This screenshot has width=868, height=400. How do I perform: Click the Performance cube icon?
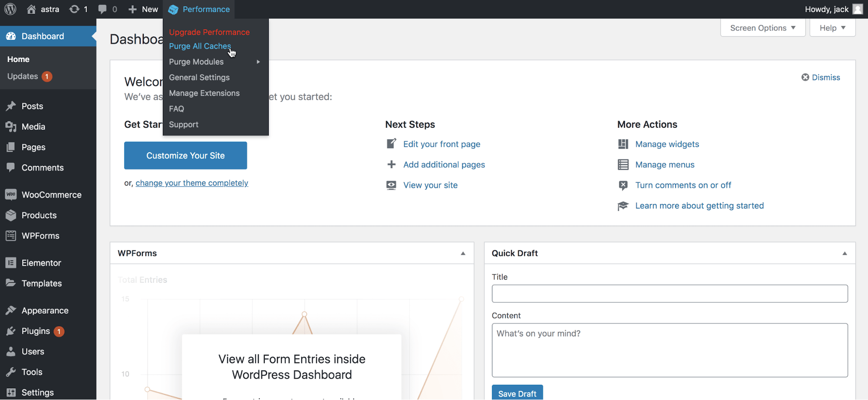pyautogui.click(x=173, y=10)
